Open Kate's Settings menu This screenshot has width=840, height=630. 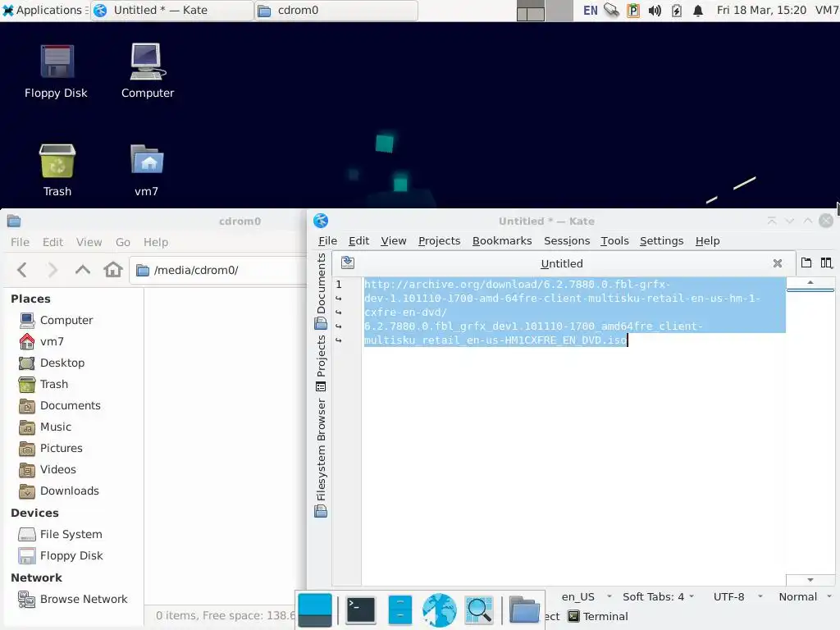(x=662, y=240)
